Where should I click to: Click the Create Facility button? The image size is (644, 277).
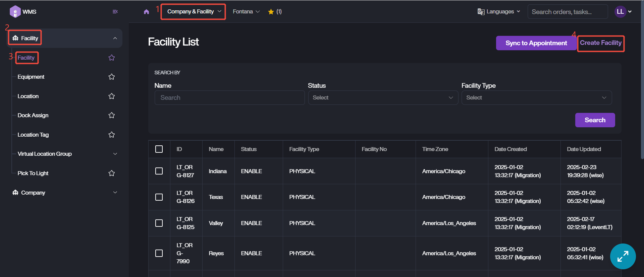[x=600, y=43]
